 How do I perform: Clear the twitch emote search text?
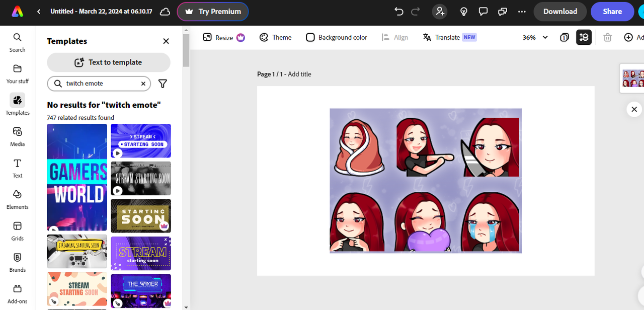[143, 84]
